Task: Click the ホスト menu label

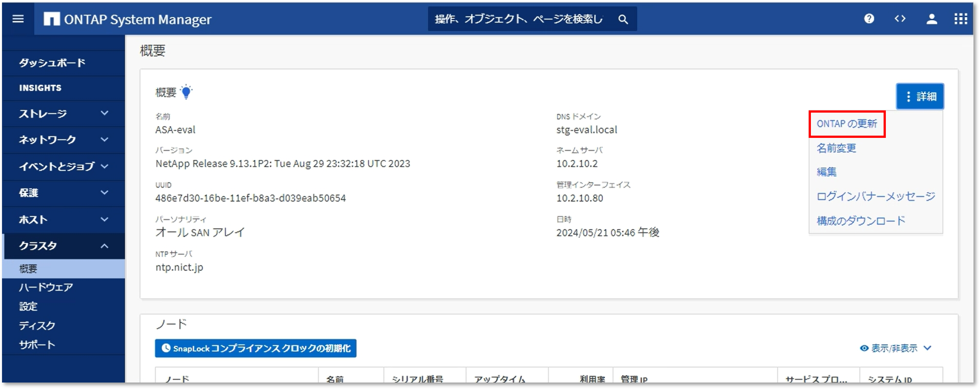Action: coord(34,219)
